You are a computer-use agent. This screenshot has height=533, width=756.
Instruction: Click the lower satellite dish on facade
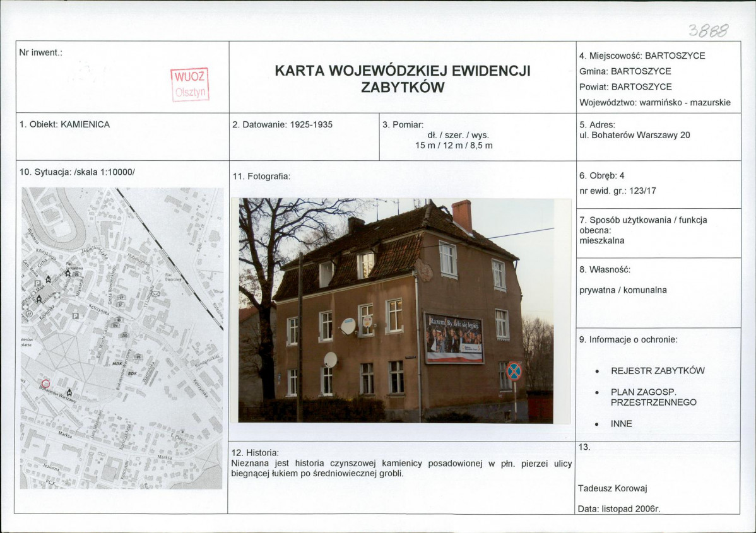pos(330,360)
